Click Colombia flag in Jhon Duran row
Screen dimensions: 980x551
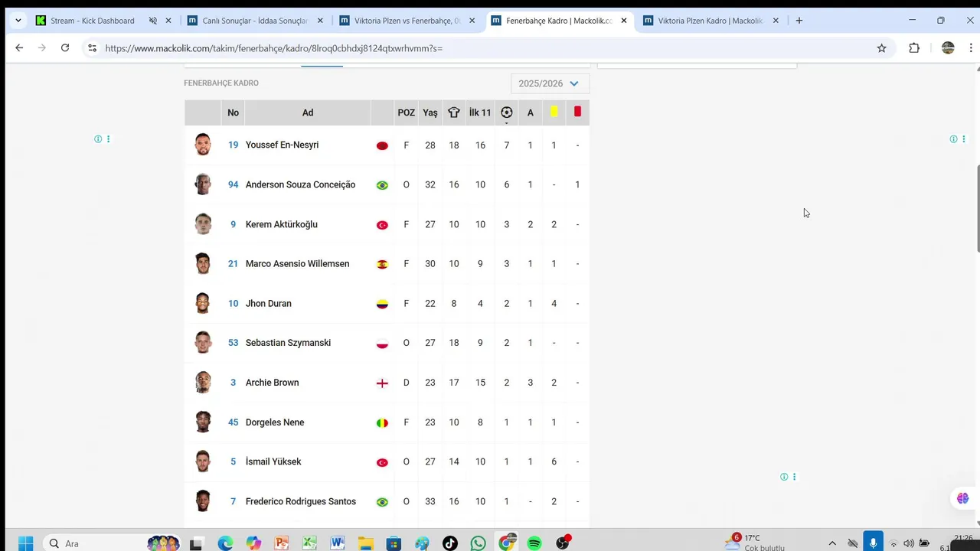[382, 304]
